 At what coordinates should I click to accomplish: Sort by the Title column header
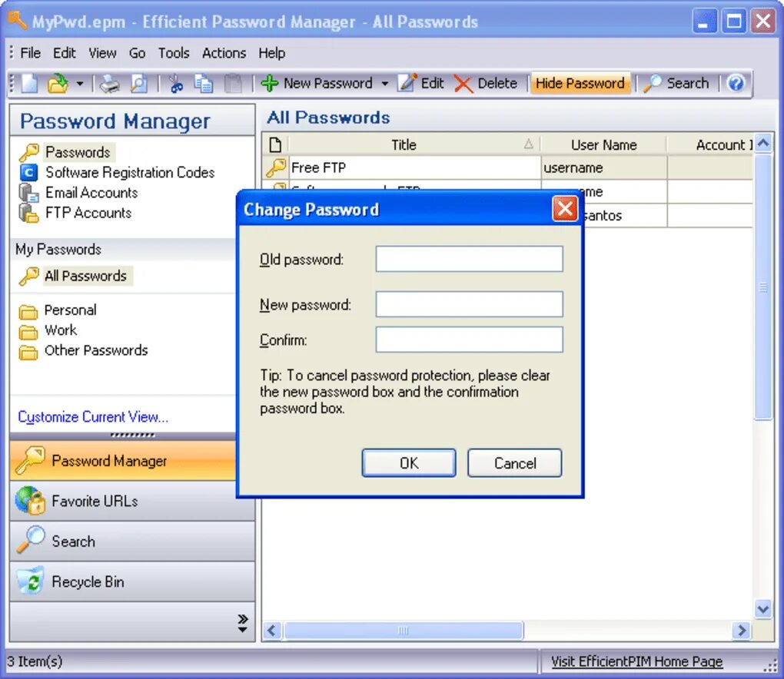pos(414,145)
